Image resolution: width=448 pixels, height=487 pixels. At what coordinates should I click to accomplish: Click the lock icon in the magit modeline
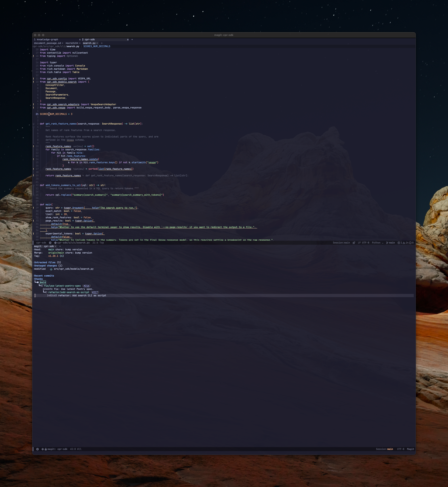pos(46,449)
